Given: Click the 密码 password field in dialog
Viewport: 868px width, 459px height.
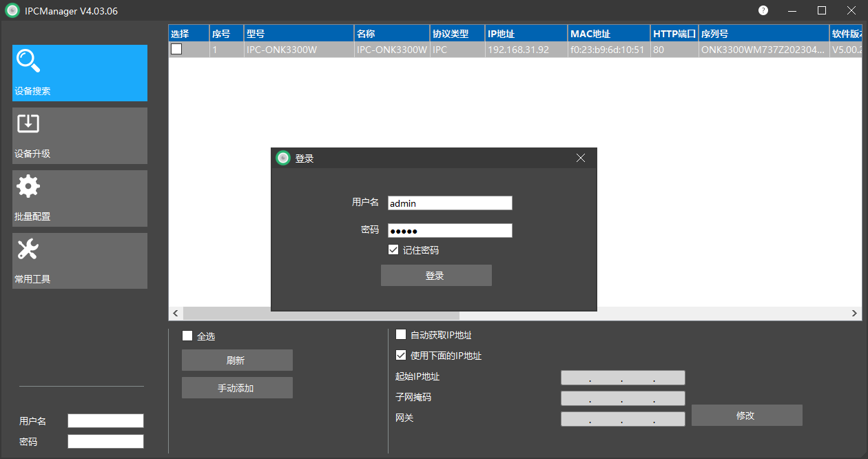Looking at the screenshot, I should [x=450, y=230].
